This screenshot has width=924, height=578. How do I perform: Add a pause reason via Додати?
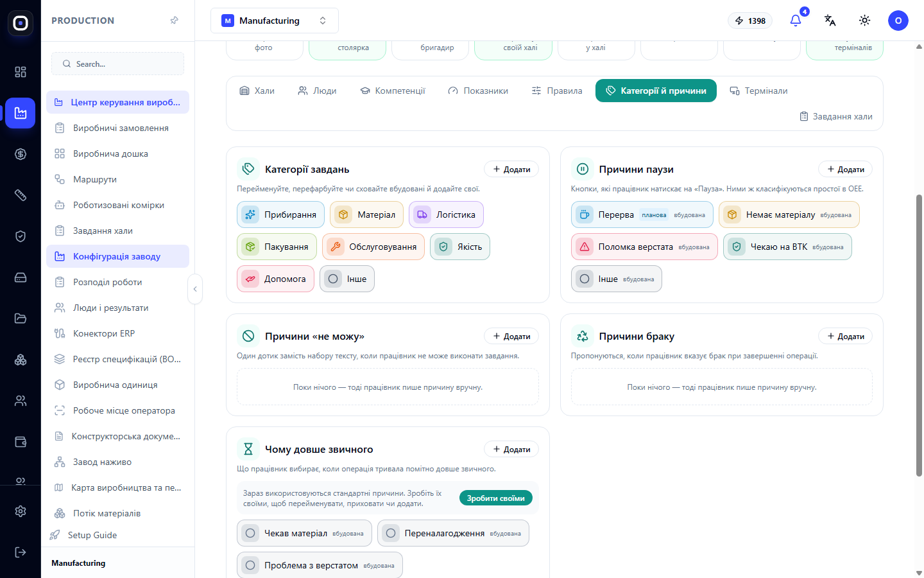tap(846, 169)
